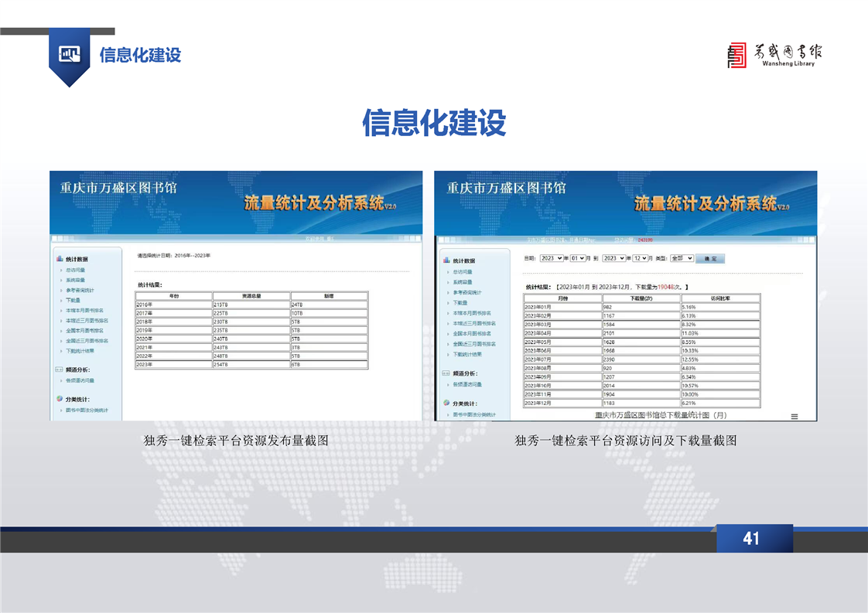Open 系统容量 in resource publication sidebar
868x613 pixels.
76,280
